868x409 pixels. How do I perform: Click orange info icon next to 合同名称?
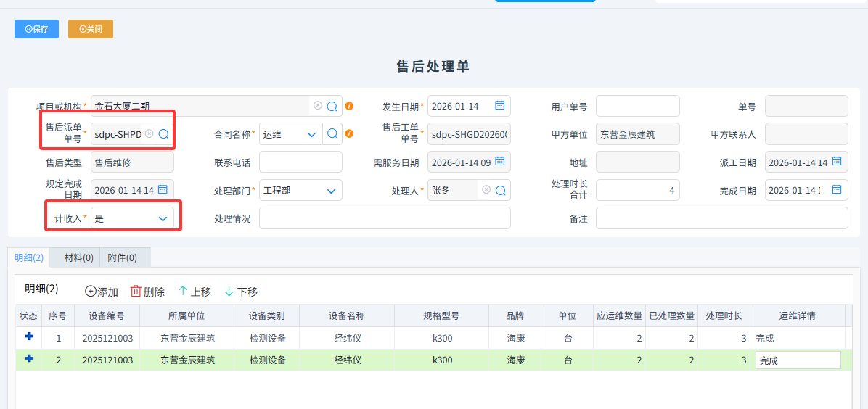point(349,134)
